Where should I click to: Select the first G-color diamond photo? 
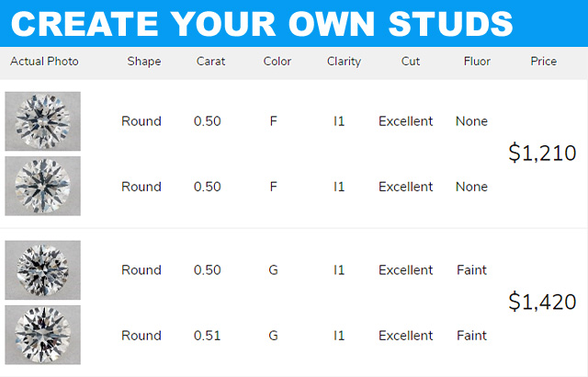pos(42,269)
